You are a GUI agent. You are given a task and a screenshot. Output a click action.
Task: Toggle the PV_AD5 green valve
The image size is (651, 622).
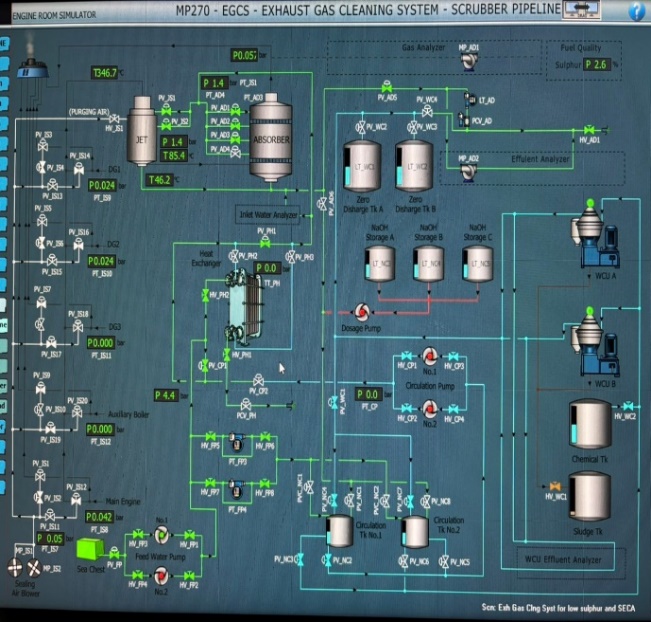point(386,87)
